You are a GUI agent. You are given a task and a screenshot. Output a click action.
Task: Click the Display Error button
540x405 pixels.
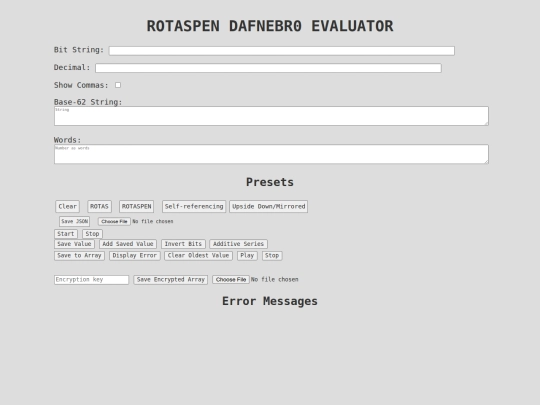point(135,256)
